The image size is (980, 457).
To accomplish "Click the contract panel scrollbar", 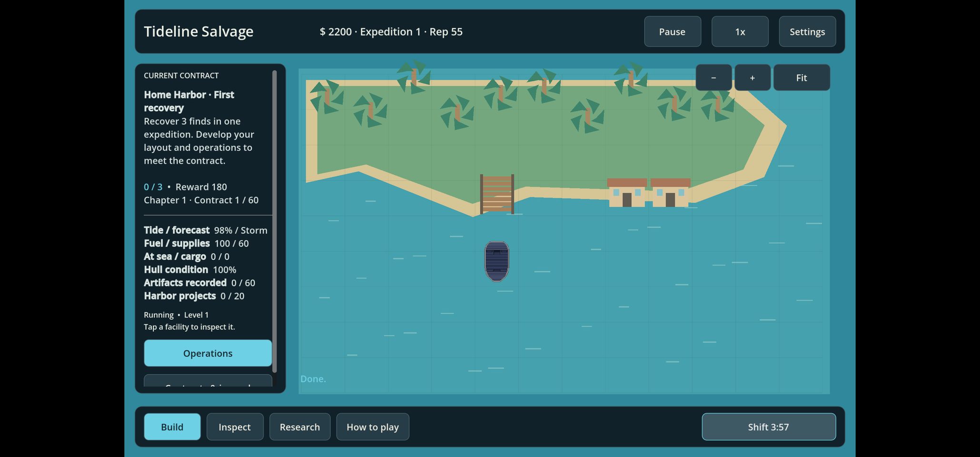I will point(275,221).
